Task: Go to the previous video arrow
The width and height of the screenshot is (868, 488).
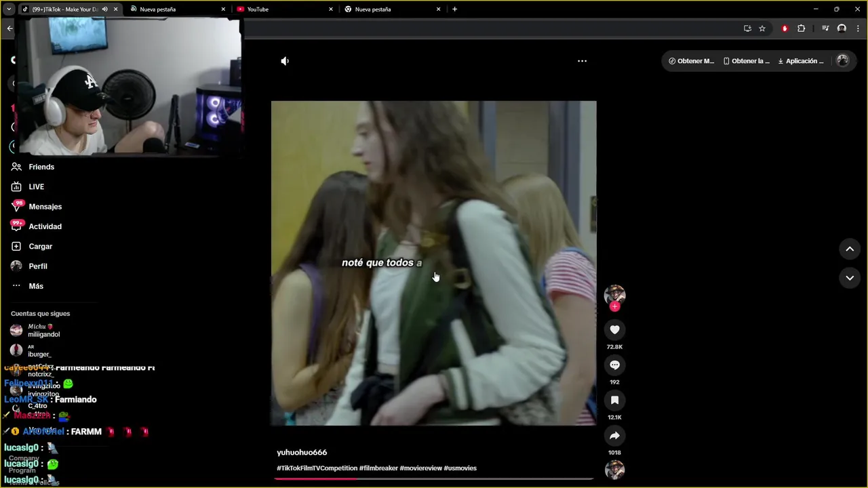Action: tap(850, 249)
